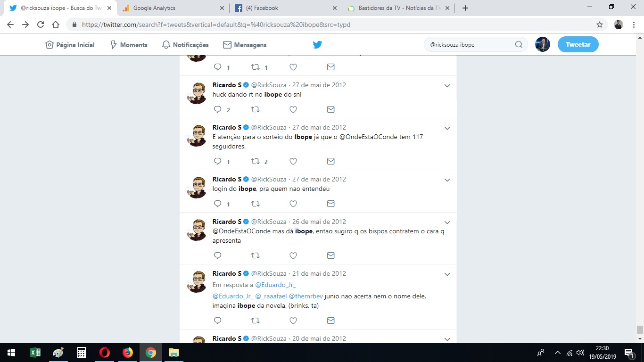Click the search magnifier icon in Twitter search
The height and width of the screenshot is (362, 644).
pyautogui.click(x=519, y=45)
